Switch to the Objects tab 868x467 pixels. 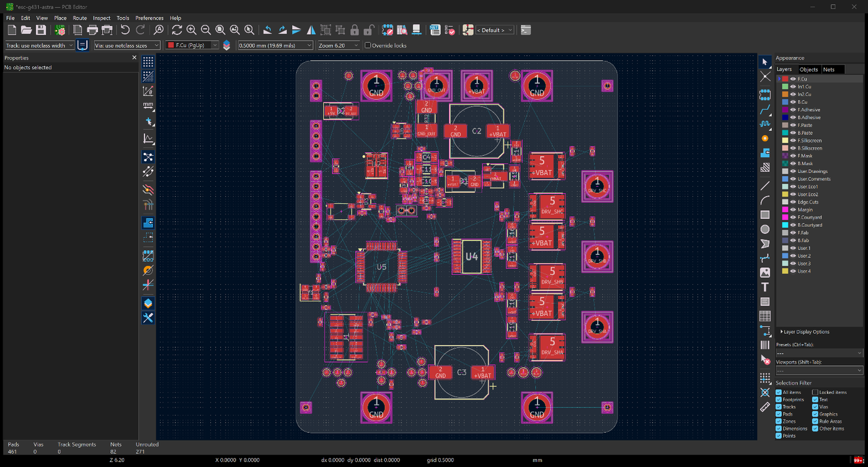coord(808,69)
